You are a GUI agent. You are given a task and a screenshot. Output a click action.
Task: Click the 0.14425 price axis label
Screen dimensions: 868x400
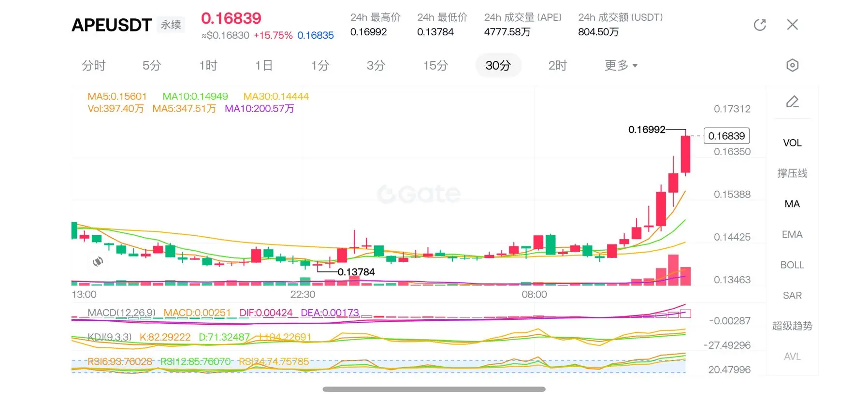tap(732, 237)
